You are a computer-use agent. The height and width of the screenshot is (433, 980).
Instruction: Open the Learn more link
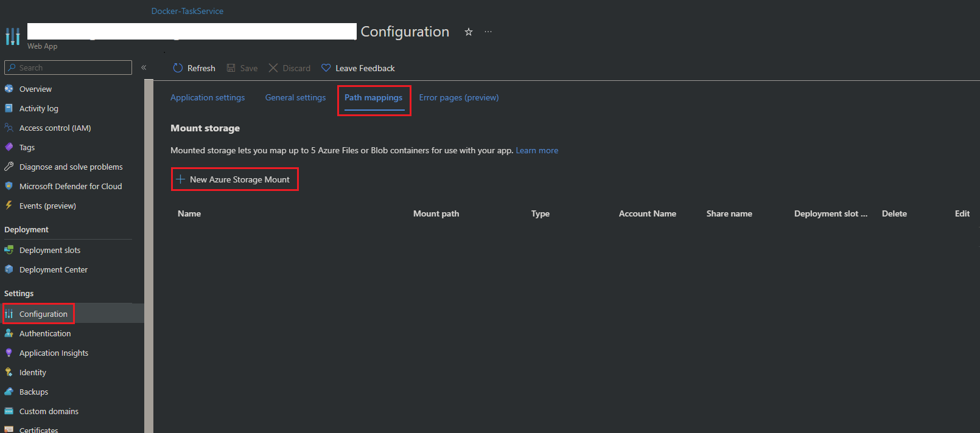coord(537,150)
